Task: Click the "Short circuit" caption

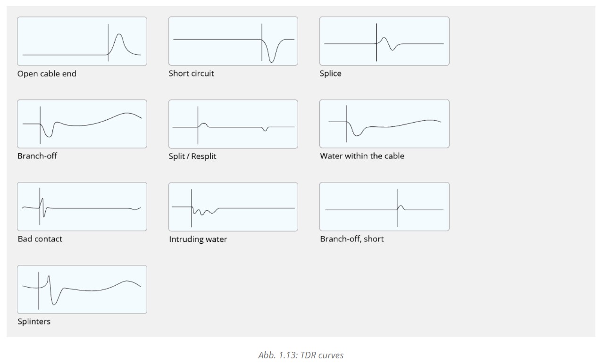Action: 191,74
